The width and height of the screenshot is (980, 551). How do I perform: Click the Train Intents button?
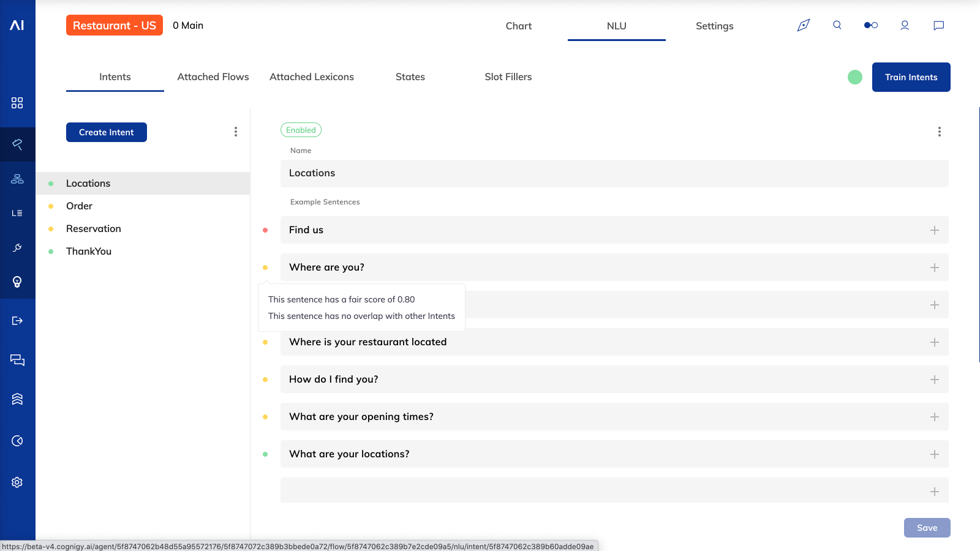click(911, 77)
